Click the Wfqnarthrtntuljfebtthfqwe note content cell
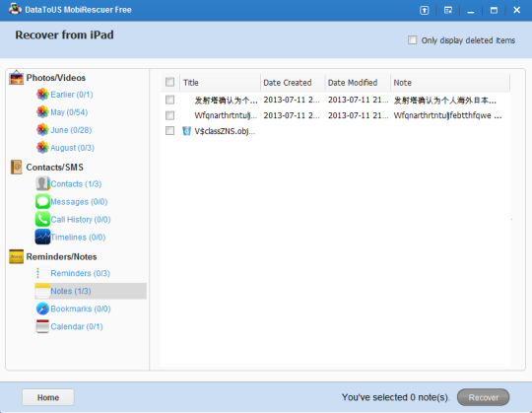 448,115
